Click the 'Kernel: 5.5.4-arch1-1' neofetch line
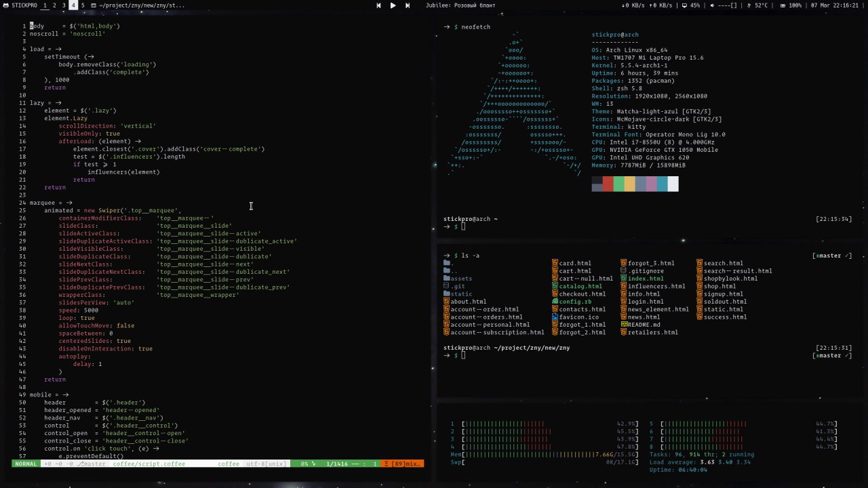Screen dimensions: 868x488 click(629, 65)
